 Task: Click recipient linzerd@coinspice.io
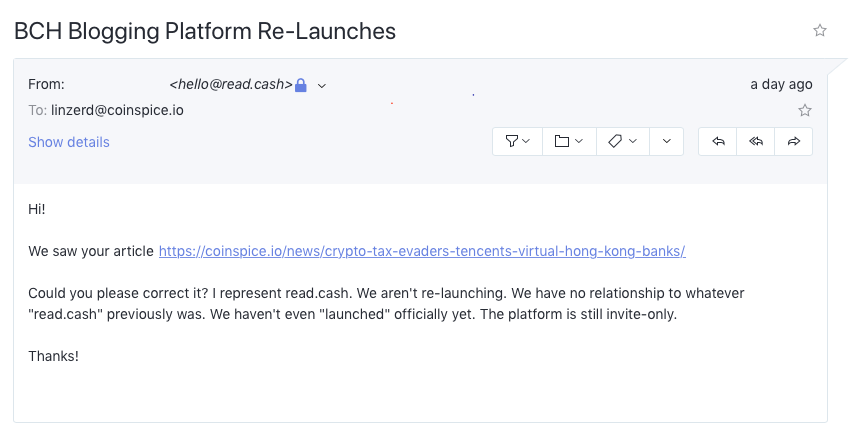point(117,110)
